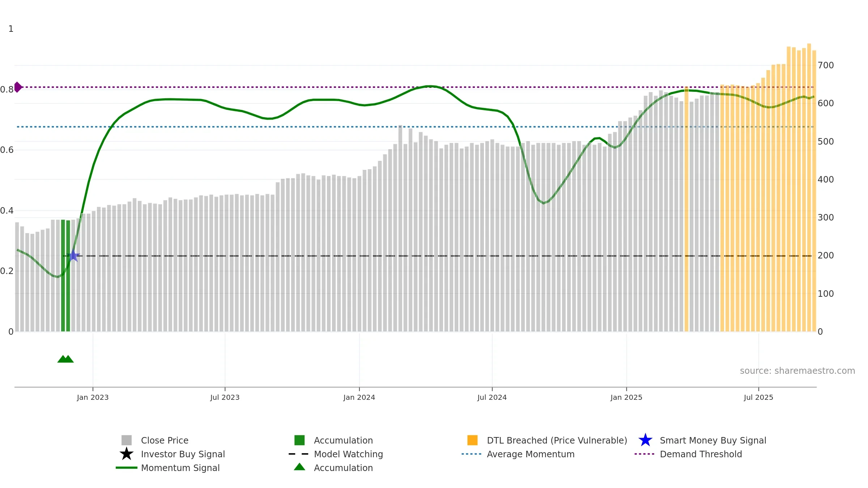Click the green Accumulation square legend swatch
The width and height of the screenshot is (868, 488).
point(299,440)
